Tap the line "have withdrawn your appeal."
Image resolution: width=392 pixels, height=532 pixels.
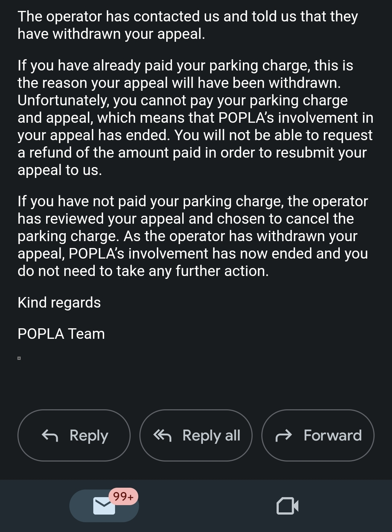pyautogui.click(x=111, y=34)
